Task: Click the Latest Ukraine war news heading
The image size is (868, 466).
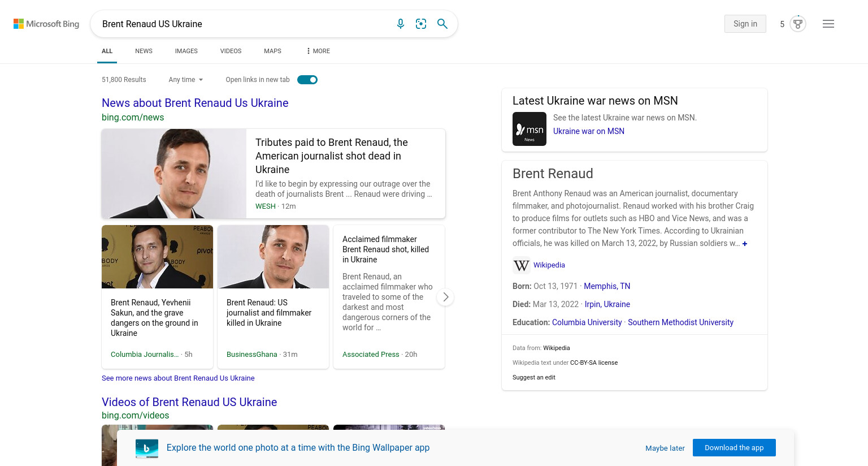Action: [595, 101]
